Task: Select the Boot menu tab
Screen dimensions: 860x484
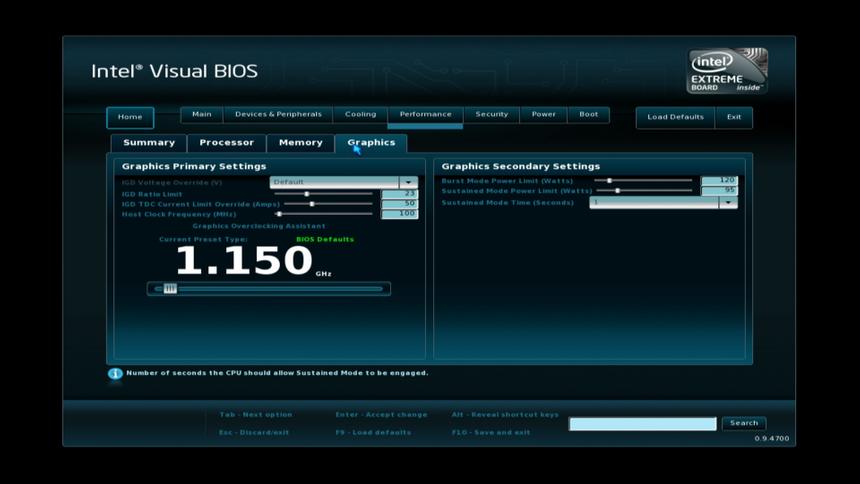Action: [x=589, y=115]
